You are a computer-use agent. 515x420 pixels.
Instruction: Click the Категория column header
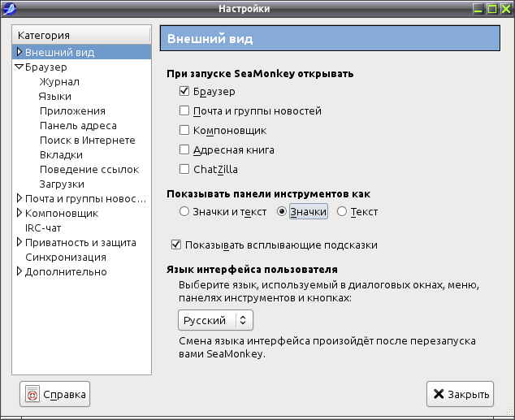(81, 35)
